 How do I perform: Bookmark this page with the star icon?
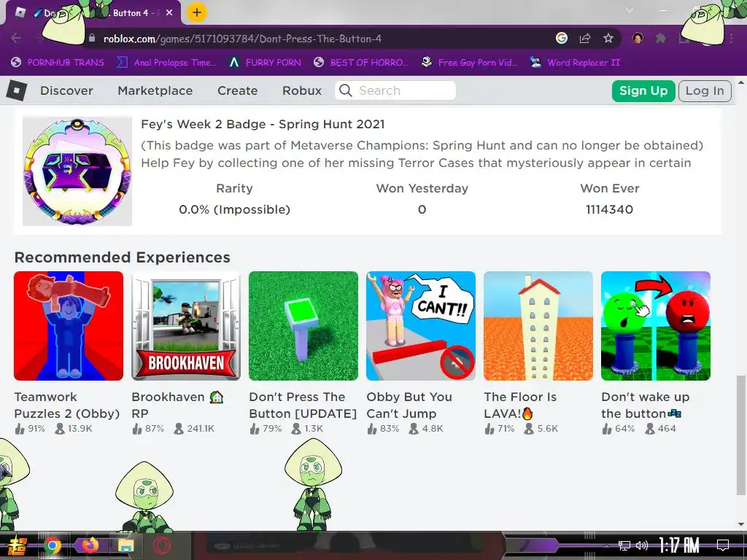click(608, 38)
